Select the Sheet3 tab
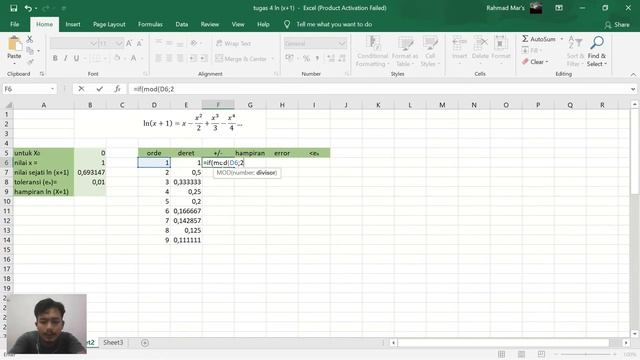Image resolution: width=640 pixels, height=360 pixels. click(x=113, y=342)
